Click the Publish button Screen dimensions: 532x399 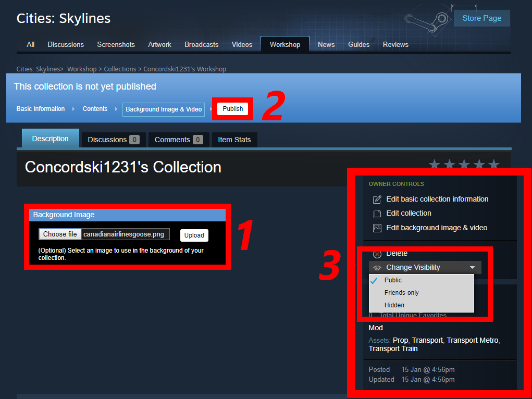233,109
